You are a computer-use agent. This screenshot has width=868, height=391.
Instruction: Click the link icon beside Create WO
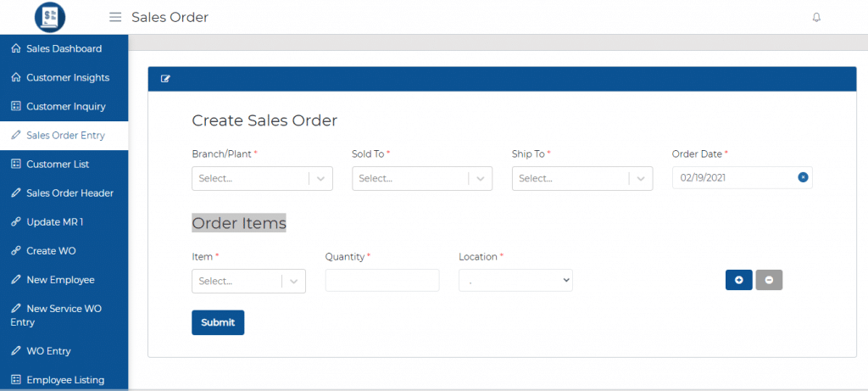click(15, 251)
